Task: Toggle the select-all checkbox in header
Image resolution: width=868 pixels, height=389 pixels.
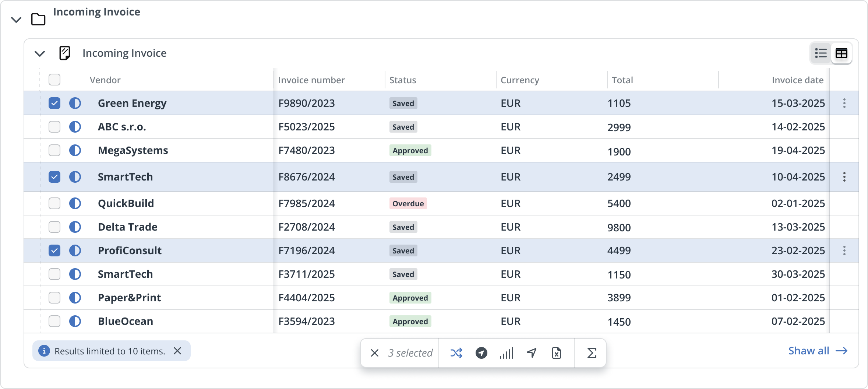Action: [54, 80]
